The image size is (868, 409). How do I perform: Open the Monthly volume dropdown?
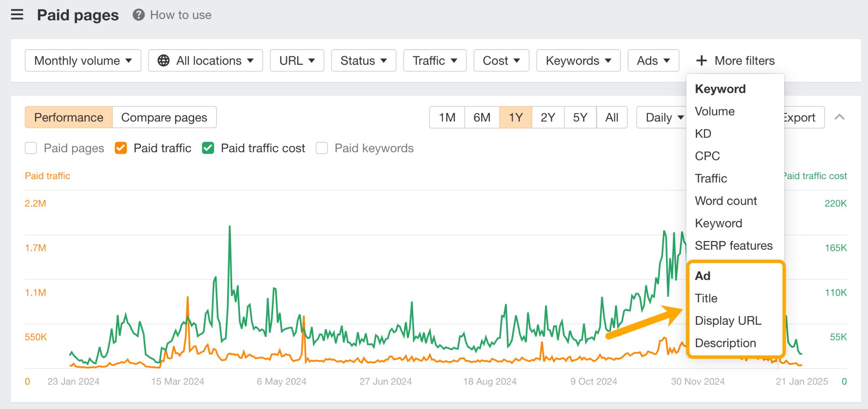pos(82,61)
